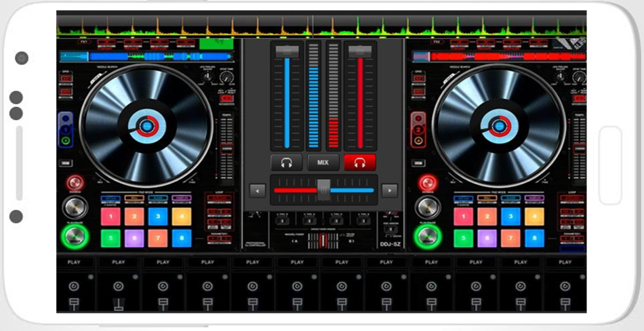The width and height of the screenshot is (644, 331).
Task: Hit the silver cue button on right deck
Action: coord(428,208)
